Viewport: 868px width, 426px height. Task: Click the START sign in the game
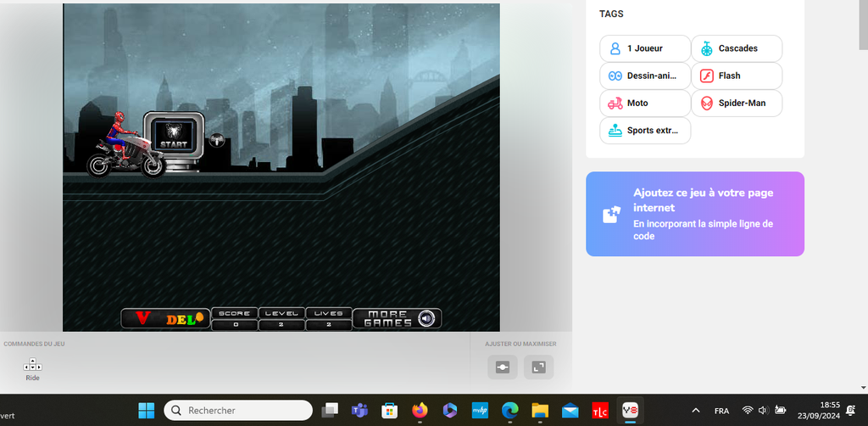[174, 135]
